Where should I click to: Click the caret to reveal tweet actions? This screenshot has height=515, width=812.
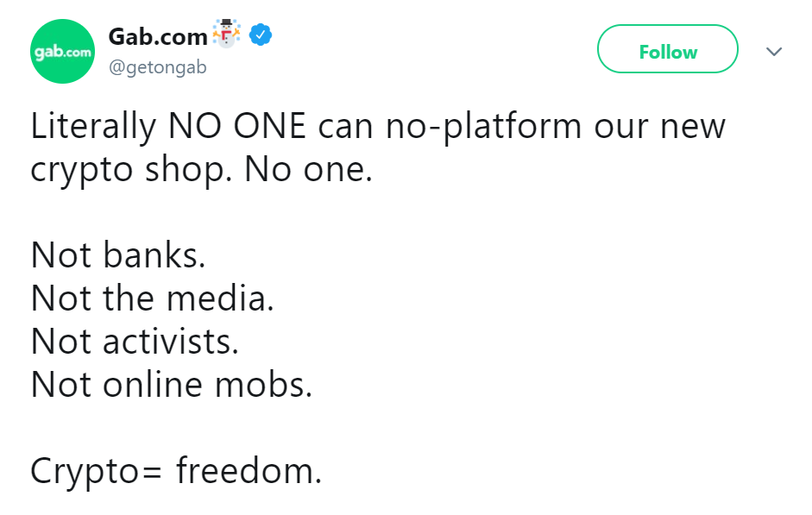coord(774,52)
